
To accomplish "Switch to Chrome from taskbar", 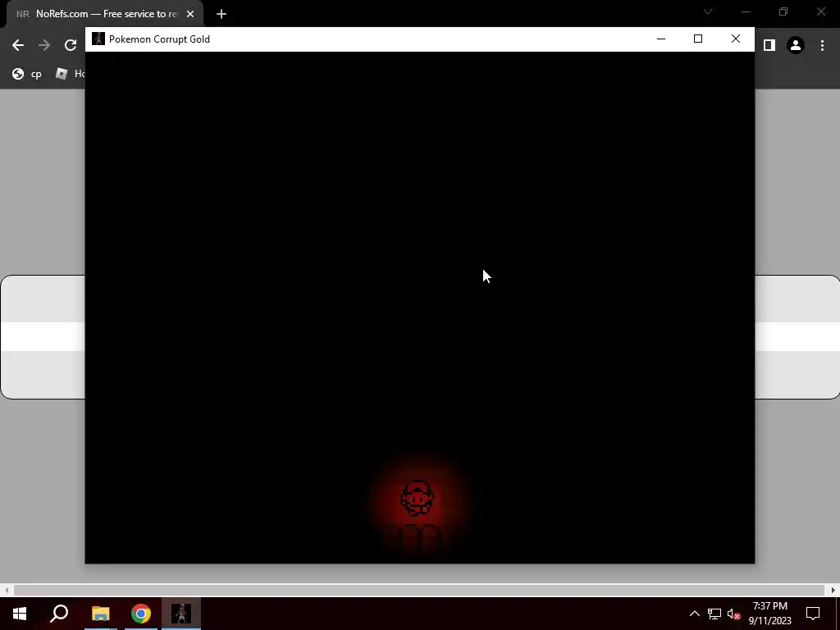I will (x=141, y=614).
